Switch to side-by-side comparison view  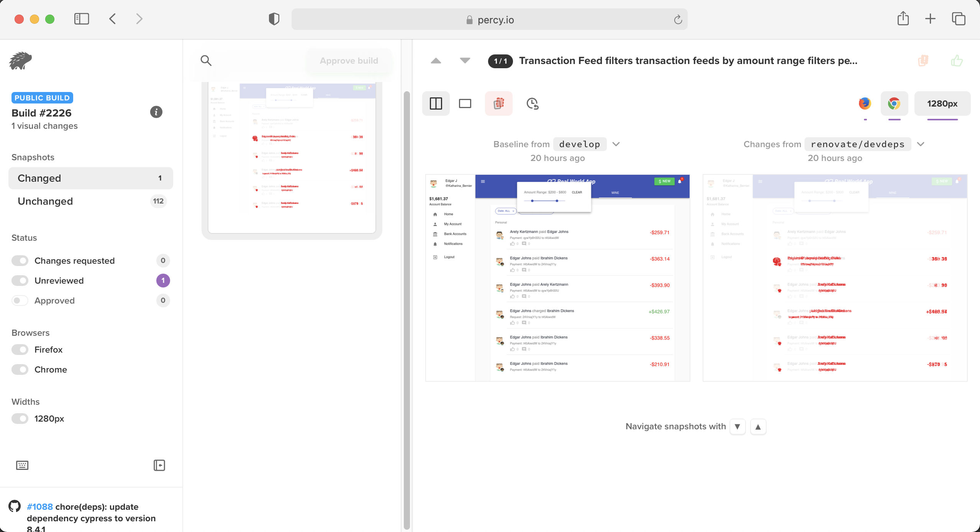click(x=436, y=103)
